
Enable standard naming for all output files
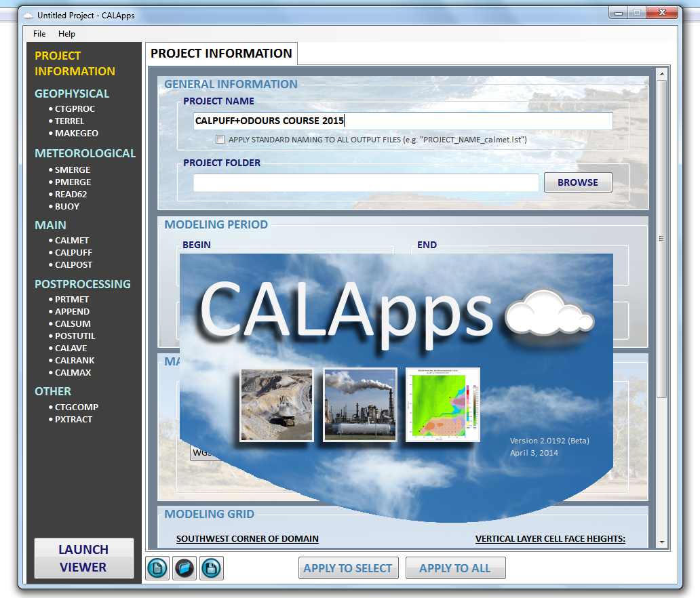(x=220, y=140)
